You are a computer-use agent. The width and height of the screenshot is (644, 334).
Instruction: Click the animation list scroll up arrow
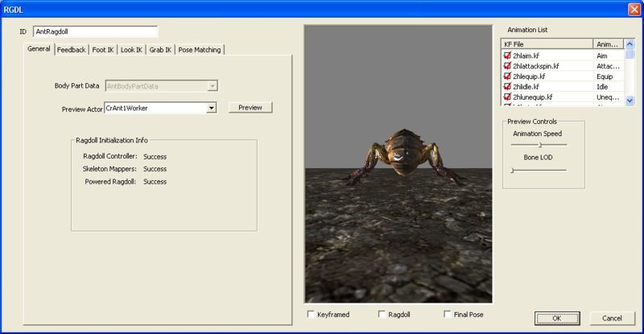(x=630, y=44)
